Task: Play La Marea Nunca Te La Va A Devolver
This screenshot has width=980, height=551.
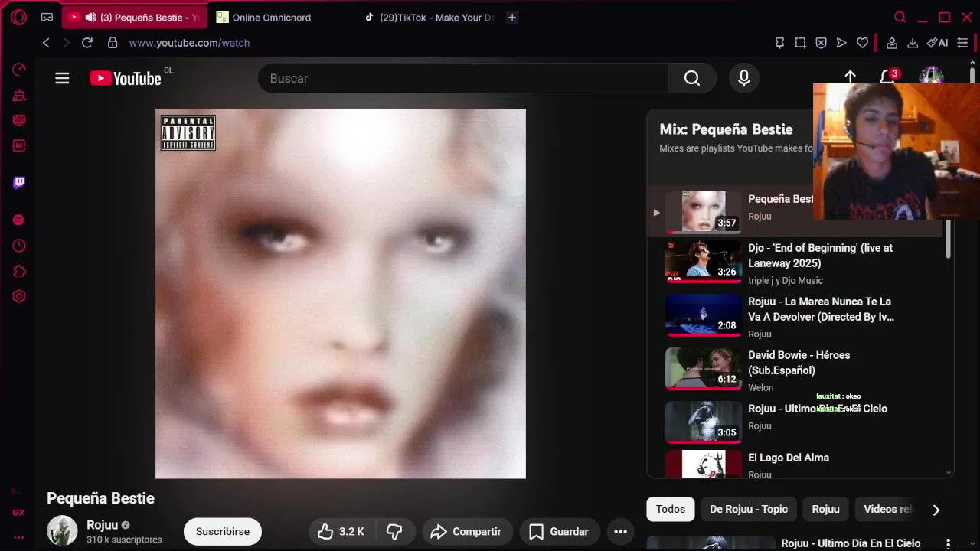Action: coord(795,317)
